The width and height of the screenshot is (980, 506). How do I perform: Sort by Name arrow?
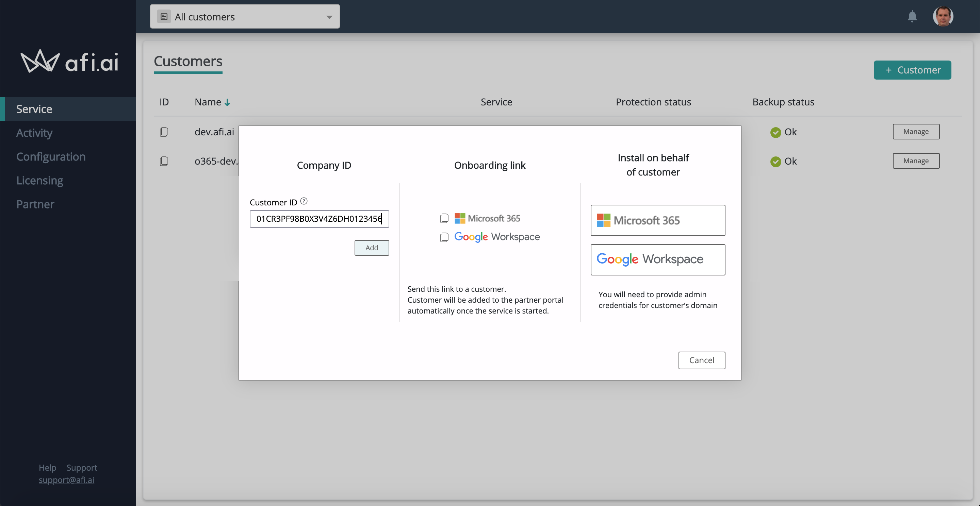[x=227, y=102]
